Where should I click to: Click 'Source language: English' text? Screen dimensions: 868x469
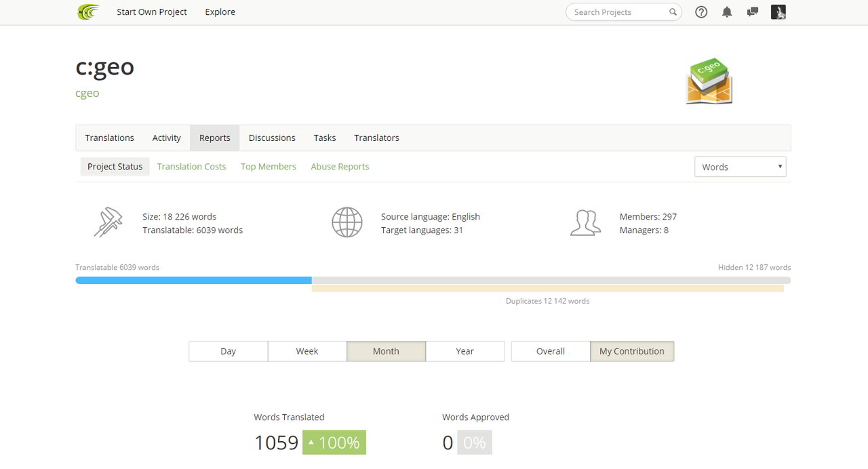click(x=431, y=217)
